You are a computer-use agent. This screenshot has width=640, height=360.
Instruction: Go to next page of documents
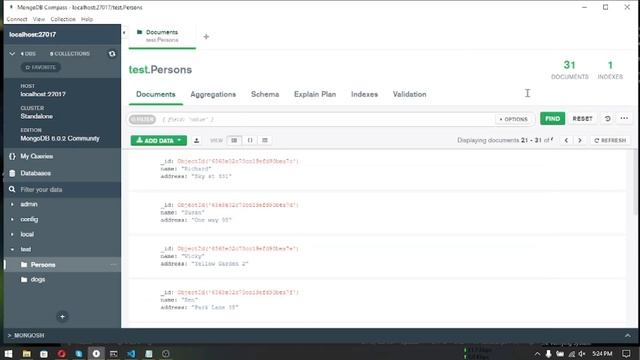pos(580,140)
